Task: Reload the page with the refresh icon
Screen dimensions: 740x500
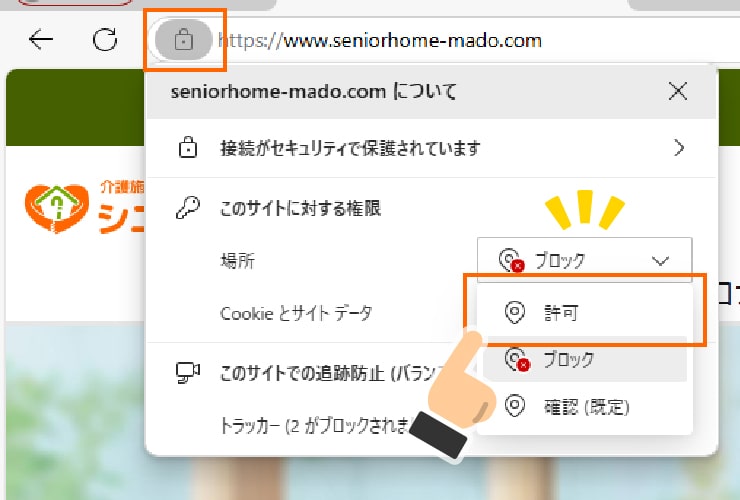Action: click(105, 40)
